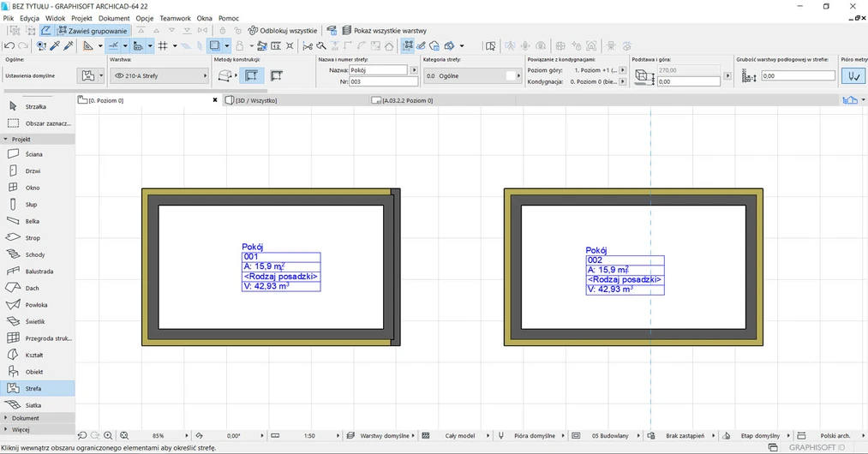Select the Strzałka arrow tool
The width and height of the screenshot is (868, 454).
[x=37, y=106]
